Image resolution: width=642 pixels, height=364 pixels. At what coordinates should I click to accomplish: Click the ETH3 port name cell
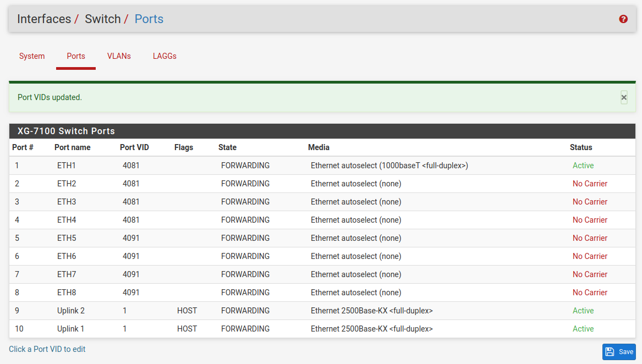pyautogui.click(x=67, y=202)
